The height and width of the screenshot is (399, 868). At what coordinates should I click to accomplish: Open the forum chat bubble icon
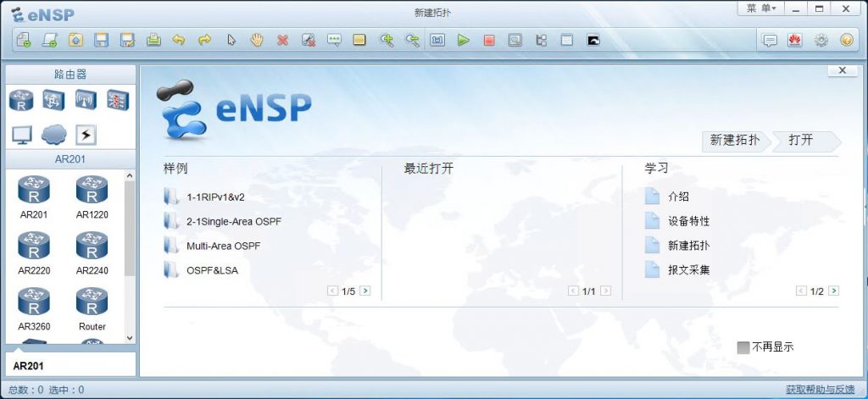click(x=770, y=40)
